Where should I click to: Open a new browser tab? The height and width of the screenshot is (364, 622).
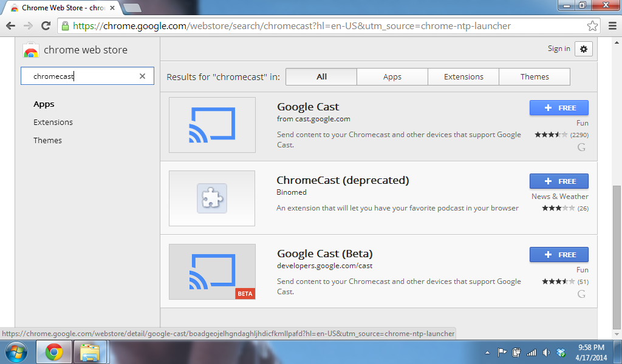click(133, 8)
